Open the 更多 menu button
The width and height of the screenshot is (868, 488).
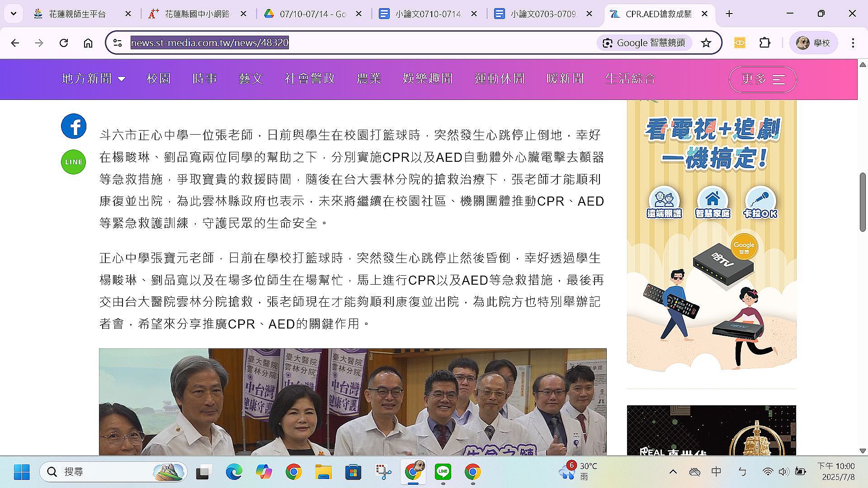click(762, 80)
